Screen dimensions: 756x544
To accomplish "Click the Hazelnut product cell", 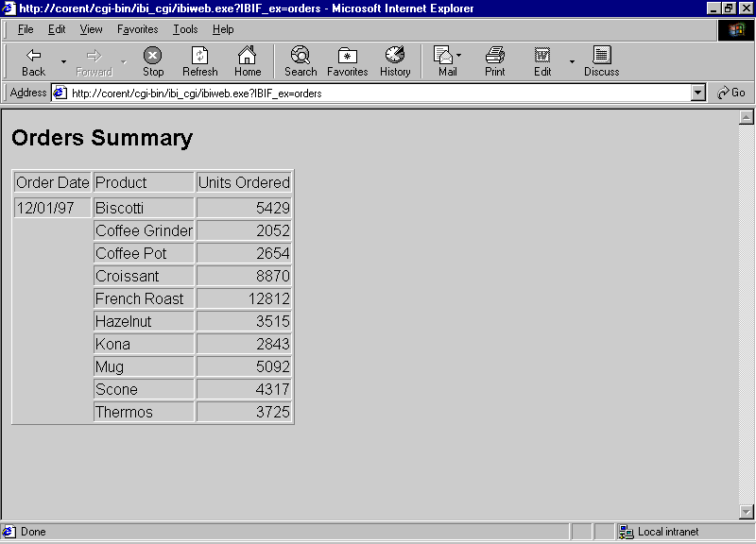I will [x=144, y=321].
